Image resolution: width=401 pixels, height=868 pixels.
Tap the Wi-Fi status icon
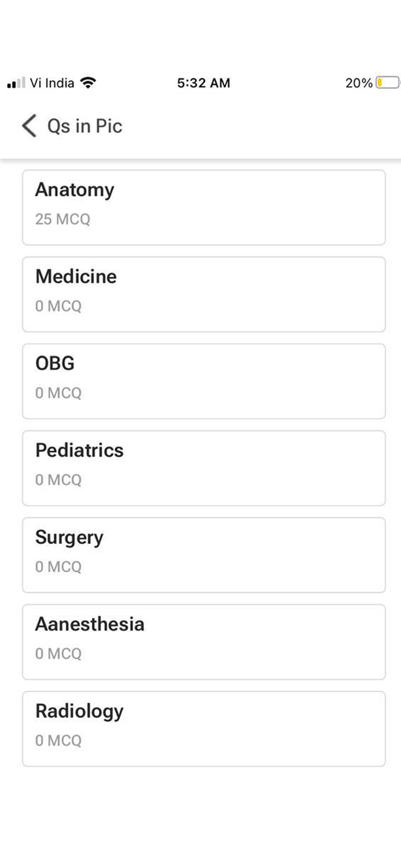point(88,83)
